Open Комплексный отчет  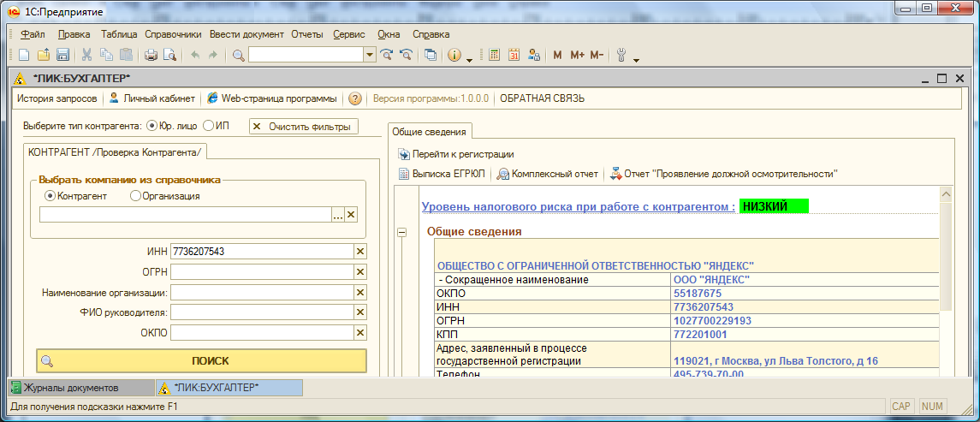(548, 174)
